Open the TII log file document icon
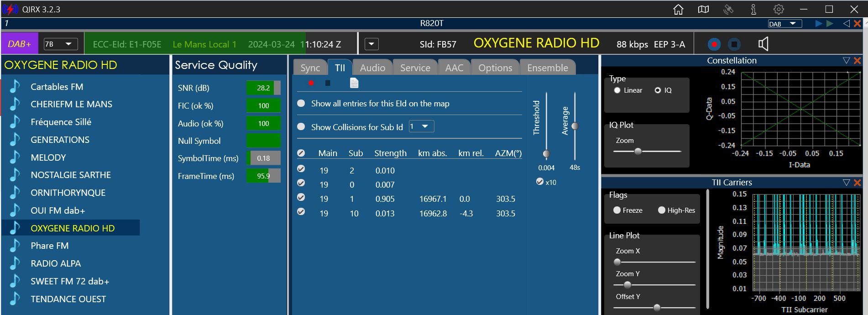This screenshot has height=315, width=868. coord(354,83)
